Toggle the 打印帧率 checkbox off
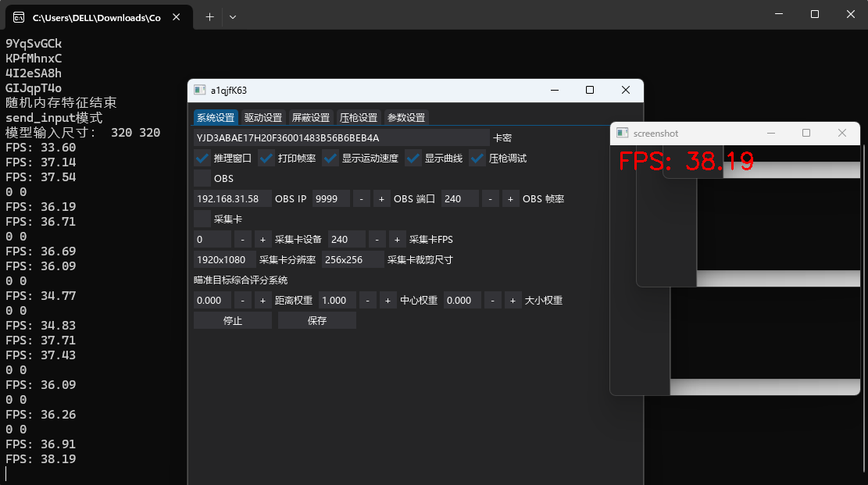The image size is (868, 485). click(x=266, y=158)
